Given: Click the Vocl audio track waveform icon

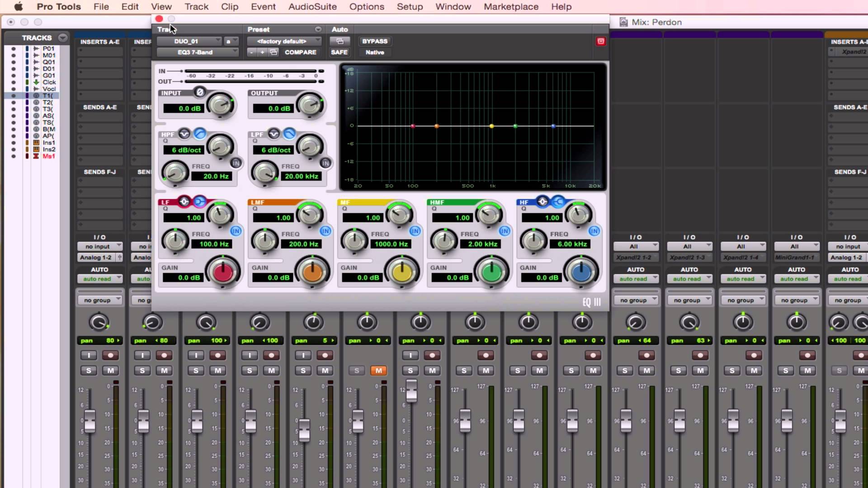Looking at the screenshot, I should tap(36, 89).
